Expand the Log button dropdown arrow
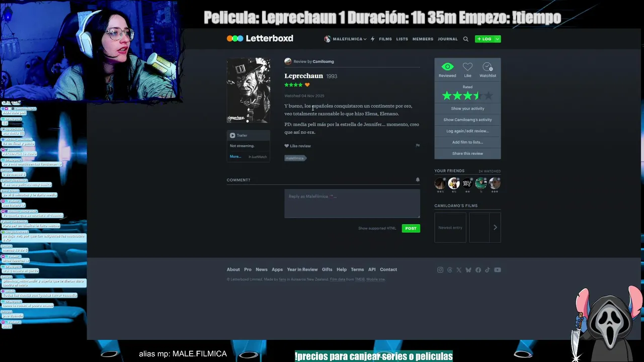The width and height of the screenshot is (644, 362). pos(498,39)
